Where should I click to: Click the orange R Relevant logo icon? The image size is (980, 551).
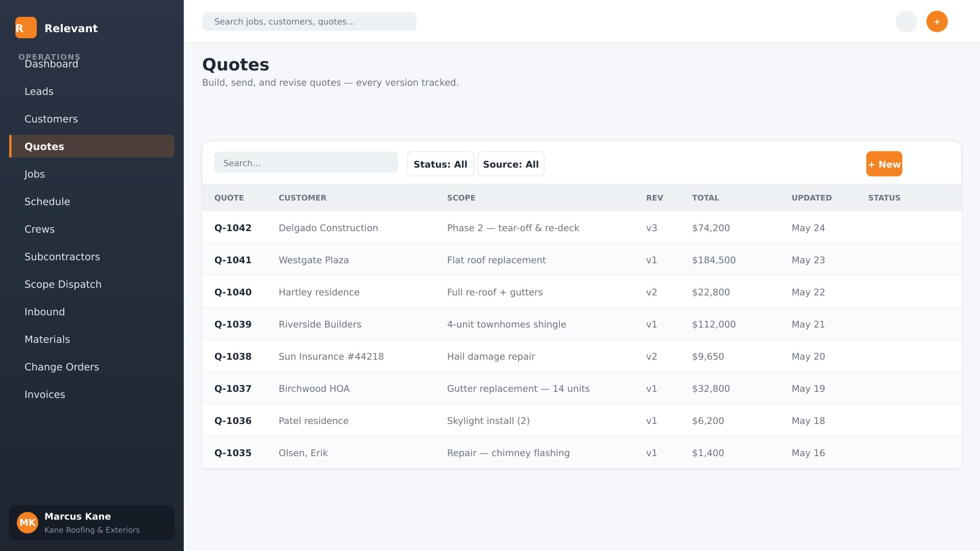pos(26,28)
